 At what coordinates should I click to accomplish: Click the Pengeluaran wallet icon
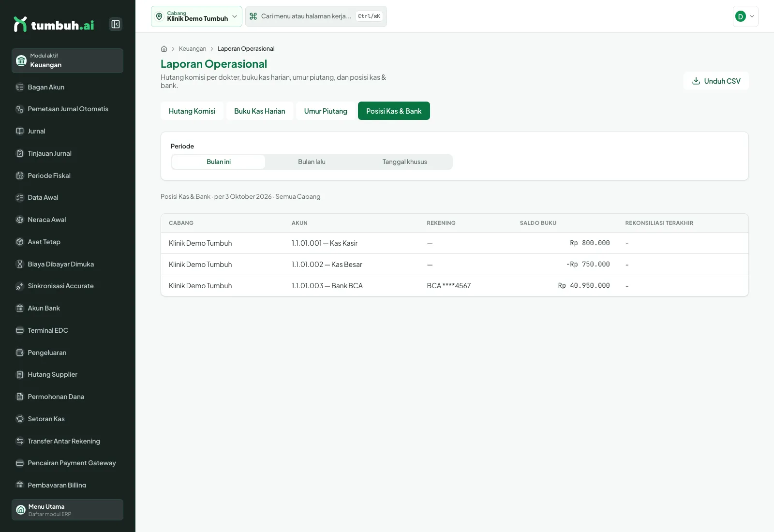point(20,353)
